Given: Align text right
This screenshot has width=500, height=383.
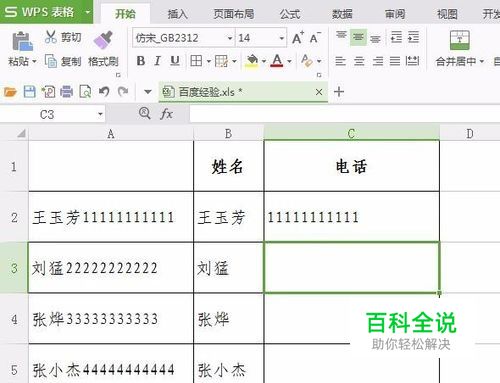Looking at the screenshot, I should point(378,61).
